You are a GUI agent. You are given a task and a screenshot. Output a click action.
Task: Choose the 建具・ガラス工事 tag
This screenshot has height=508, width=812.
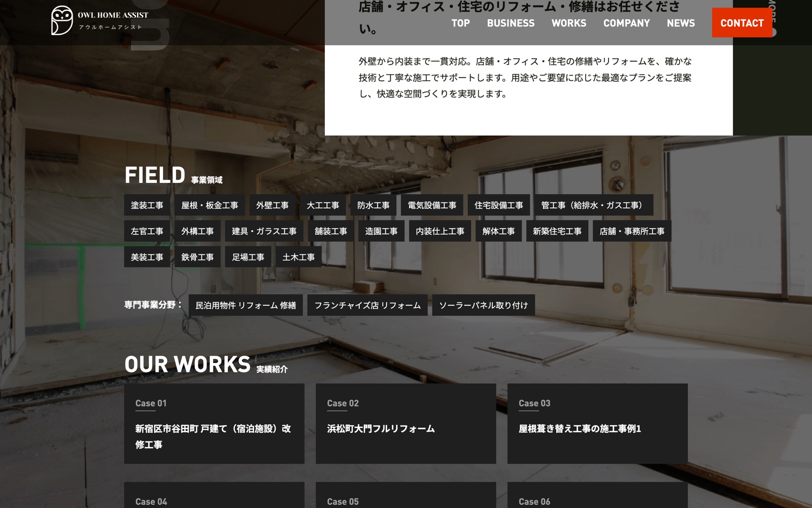(264, 231)
